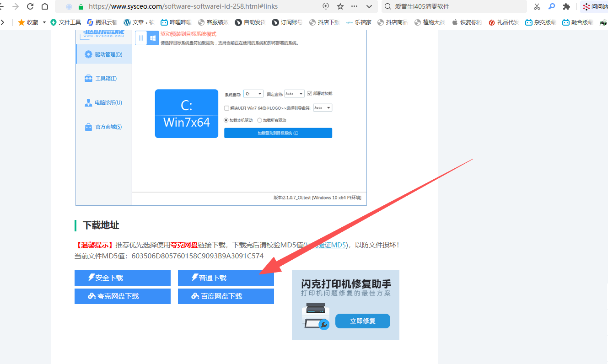Click the 夸克网盘下载 button
608x364 pixels.
click(x=122, y=296)
